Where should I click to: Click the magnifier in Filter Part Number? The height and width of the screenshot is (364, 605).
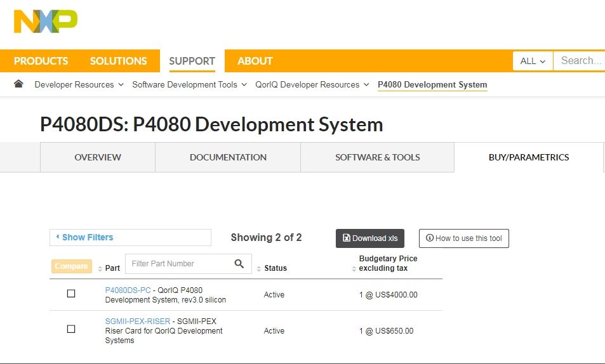click(x=239, y=264)
